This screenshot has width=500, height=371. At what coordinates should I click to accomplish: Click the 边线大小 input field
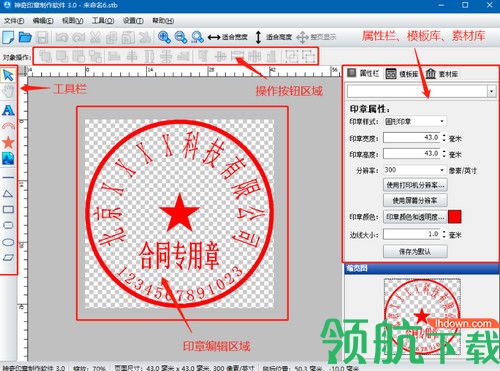point(412,234)
